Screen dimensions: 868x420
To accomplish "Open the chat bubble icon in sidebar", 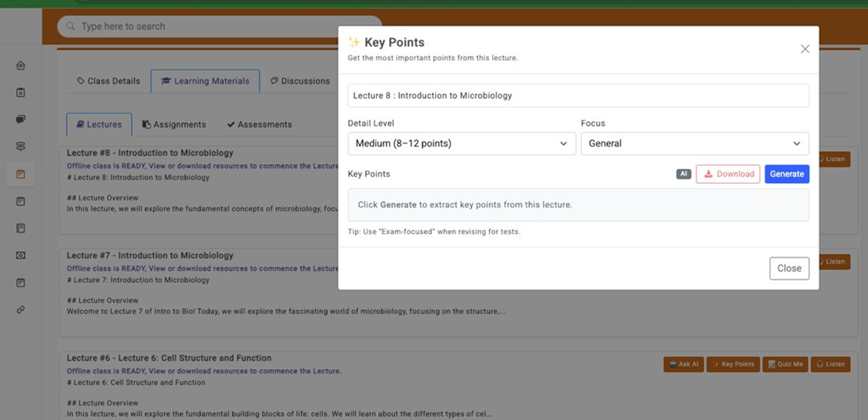I will (21, 119).
